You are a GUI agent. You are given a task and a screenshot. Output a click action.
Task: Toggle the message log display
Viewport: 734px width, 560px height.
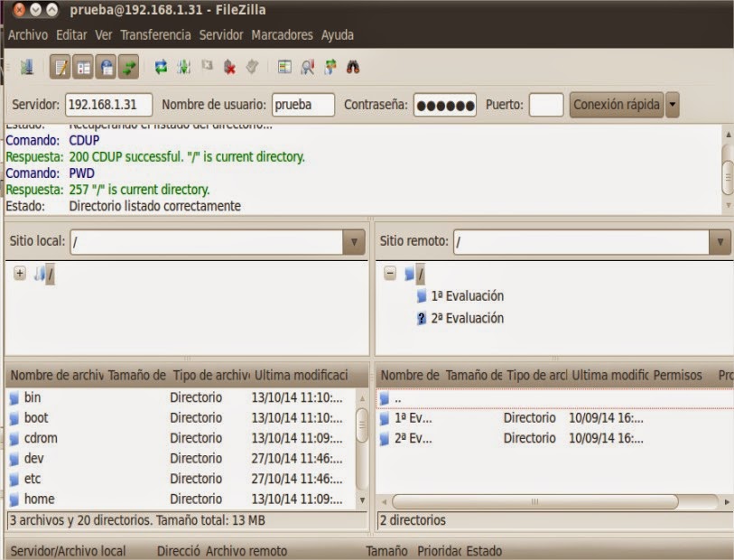[60, 67]
